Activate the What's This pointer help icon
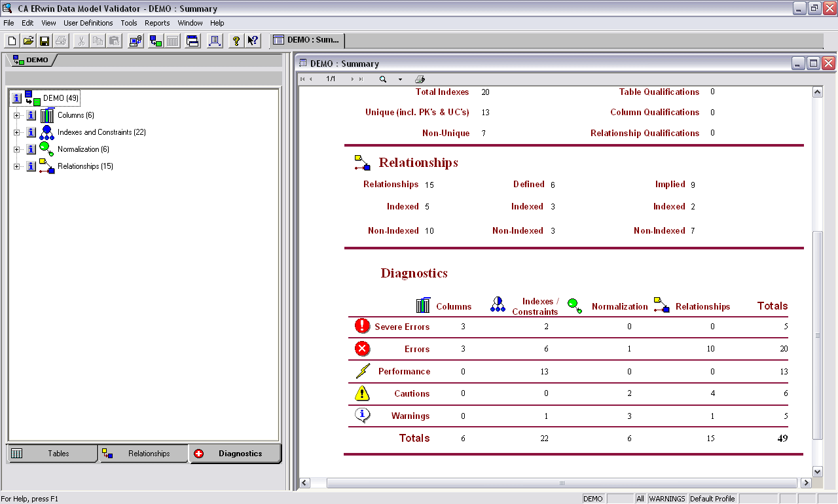The height and width of the screenshot is (504, 838). point(253,41)
